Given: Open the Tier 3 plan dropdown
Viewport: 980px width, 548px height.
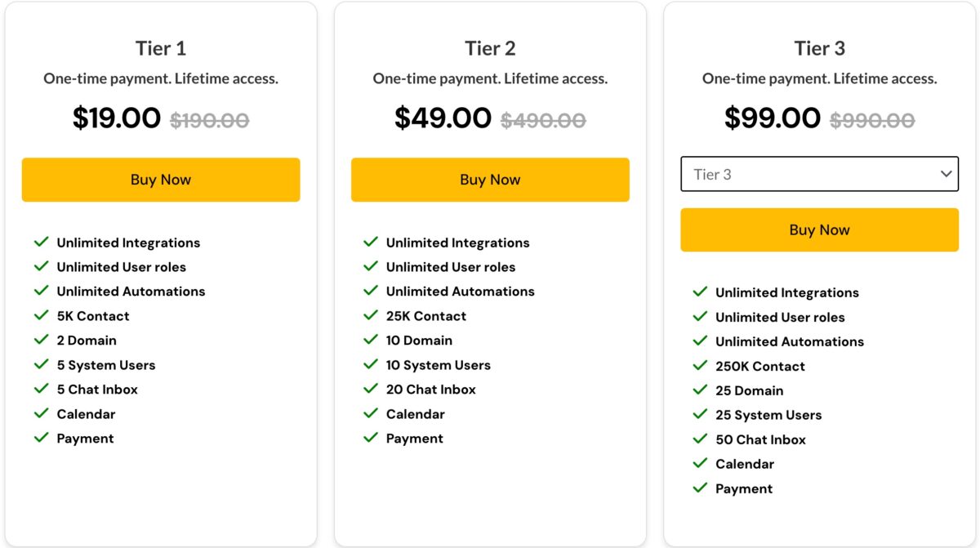Looking at the screenshot, I should (819, 174).
